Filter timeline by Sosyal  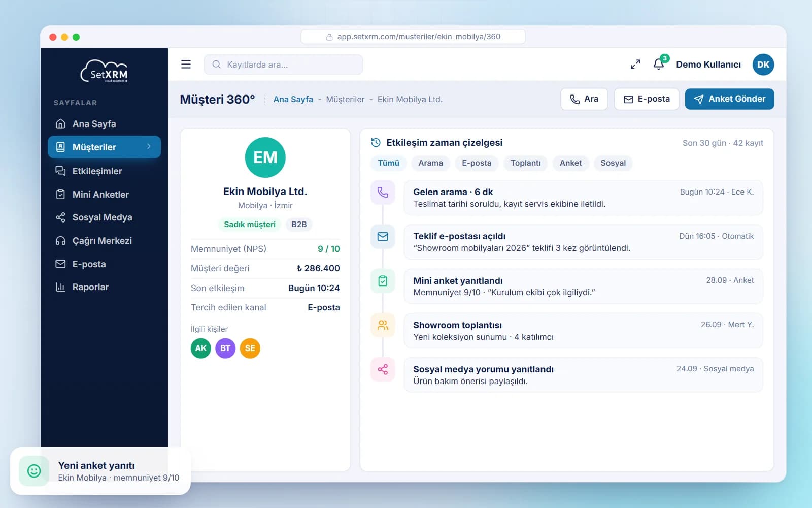click(613, 163)
